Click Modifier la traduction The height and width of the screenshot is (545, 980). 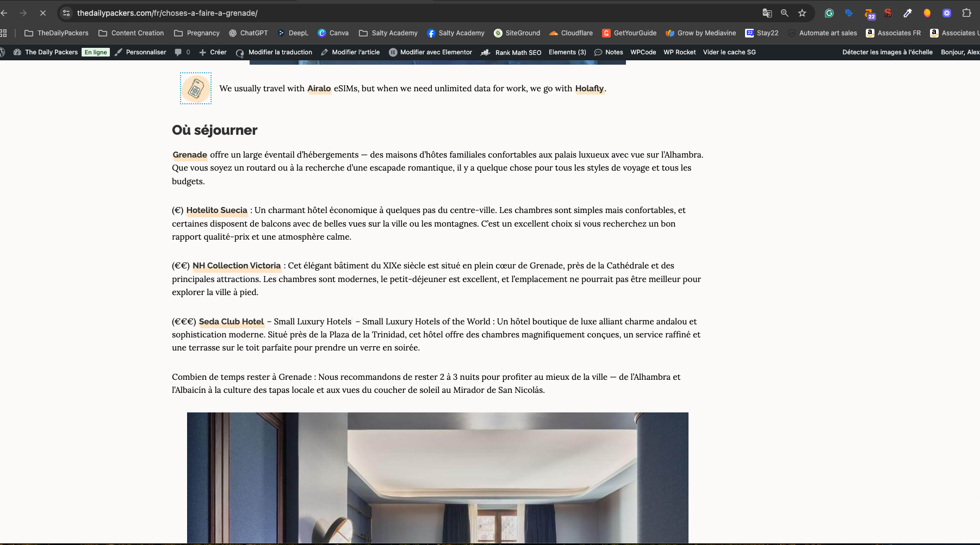274,52
